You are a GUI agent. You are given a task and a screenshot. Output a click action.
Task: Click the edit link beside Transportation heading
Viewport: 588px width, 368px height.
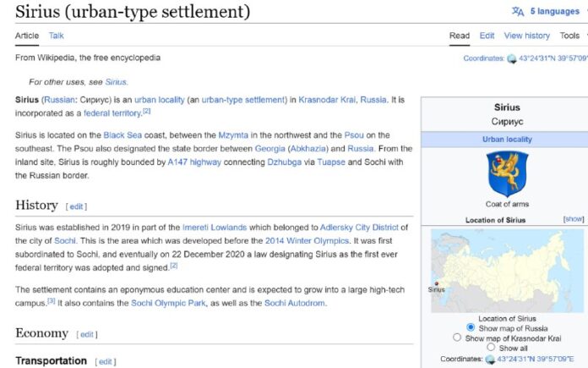pos(106,362)
